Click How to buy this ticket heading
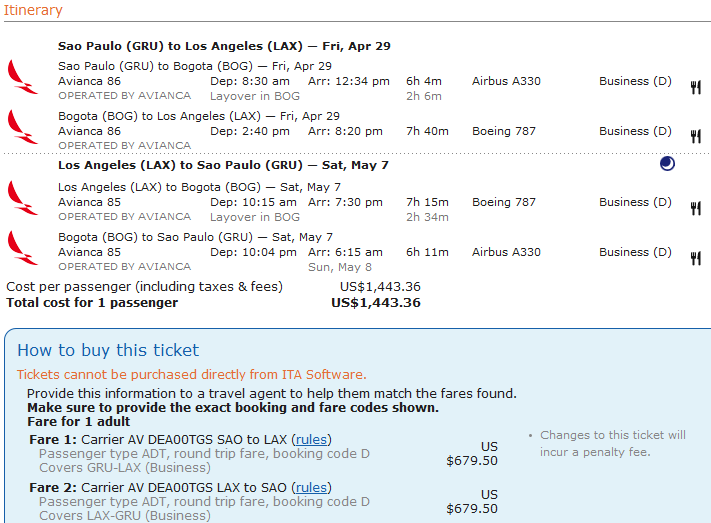The width and height of the screenshot is (711, 523). coord(108,350)
